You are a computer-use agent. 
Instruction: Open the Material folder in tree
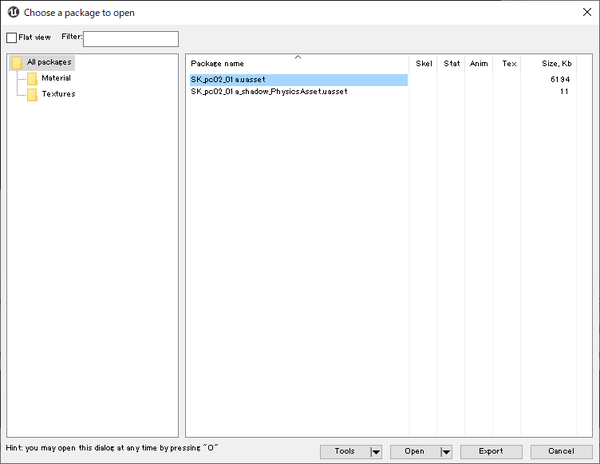[x=56, y=78]
